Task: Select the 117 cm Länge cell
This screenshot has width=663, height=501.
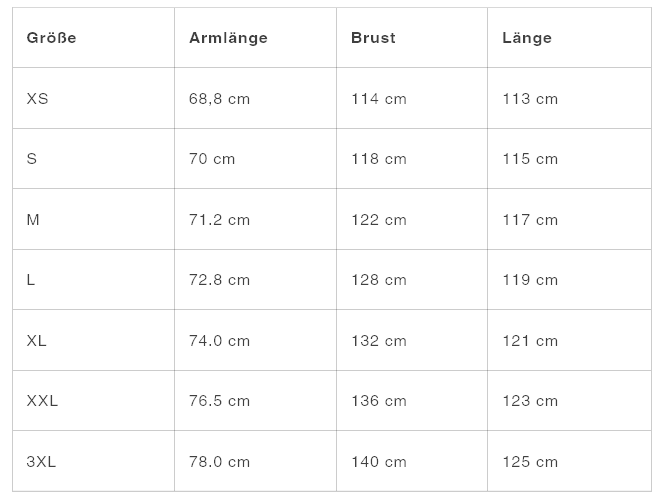Action: (530, 220)
